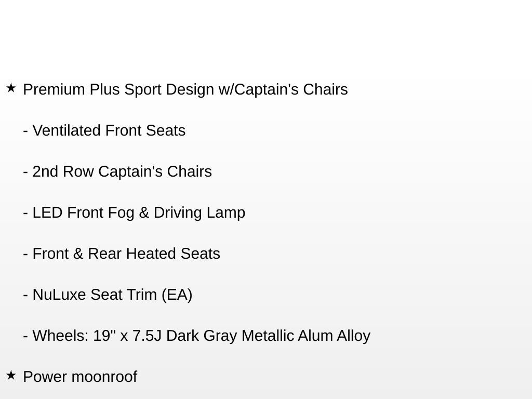Click the word 'Wheels:' in the list

[x=61, y=336]
